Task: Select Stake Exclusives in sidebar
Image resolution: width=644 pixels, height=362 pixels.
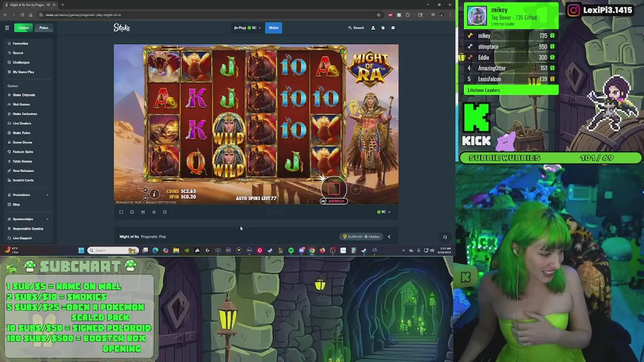Action: tap(28, 114)
